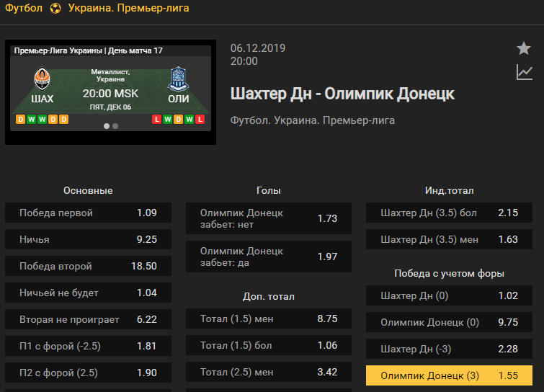Screen dimensions: 544x392
Task: Click match title Шахтер Дн - Олимпик Донецк
Action: tap(342, 94)
